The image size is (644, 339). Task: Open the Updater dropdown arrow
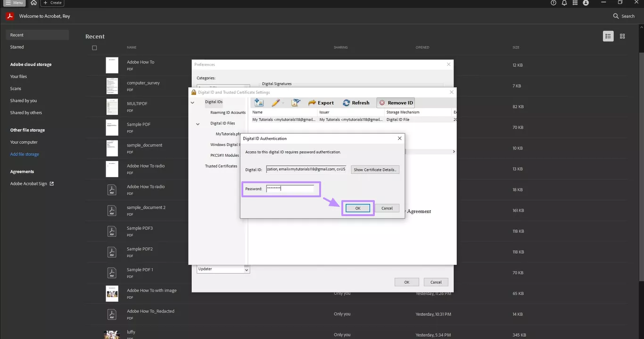pos(246,270)
